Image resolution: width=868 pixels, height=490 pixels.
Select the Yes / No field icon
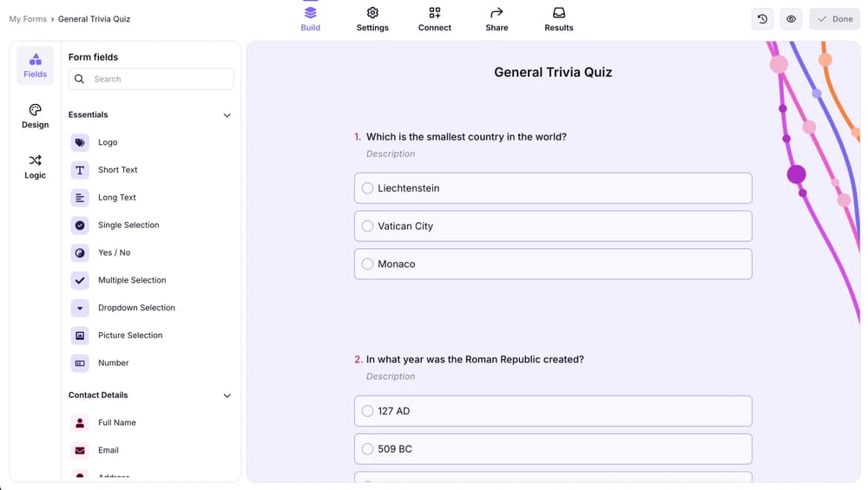point(80,252)
